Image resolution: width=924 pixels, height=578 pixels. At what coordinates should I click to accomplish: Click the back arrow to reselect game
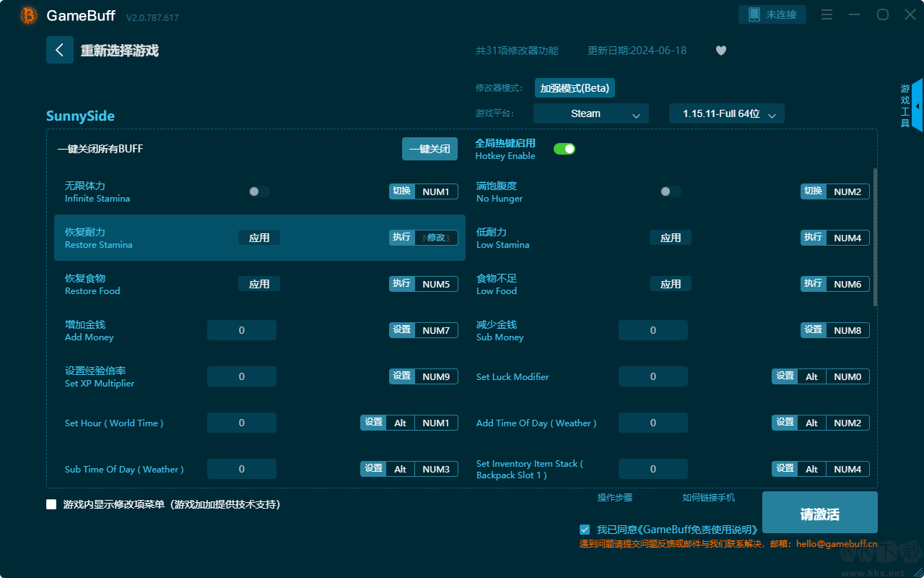coord(60,50)
